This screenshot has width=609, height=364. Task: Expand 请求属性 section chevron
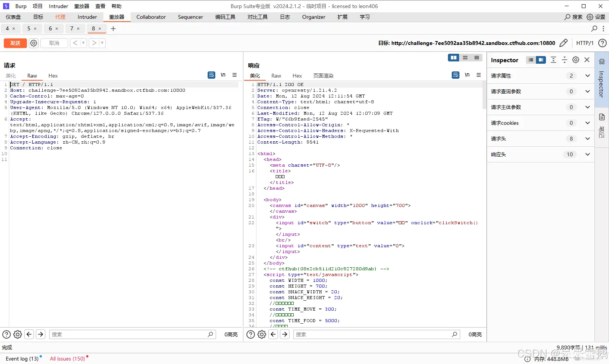point(587,76)
